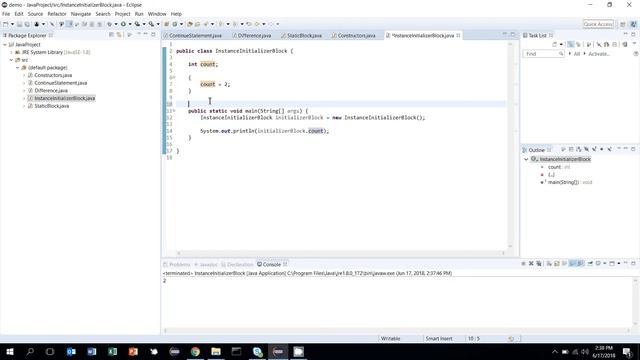The width and height of the screenshot is (640, 360).
Task: Click the Windows Start button
Action: (x=9, y=351)
